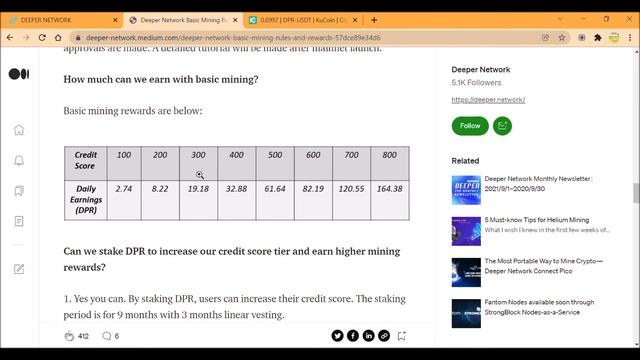Open Chrome three-dot menu

coord(630,38)
